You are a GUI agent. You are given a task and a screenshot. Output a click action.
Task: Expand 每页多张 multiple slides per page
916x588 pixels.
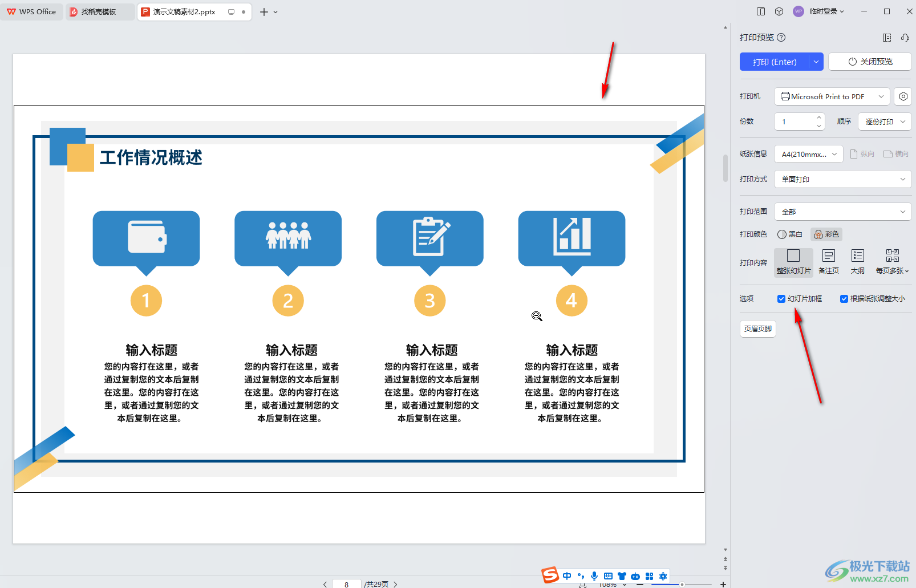pos(893,262)
